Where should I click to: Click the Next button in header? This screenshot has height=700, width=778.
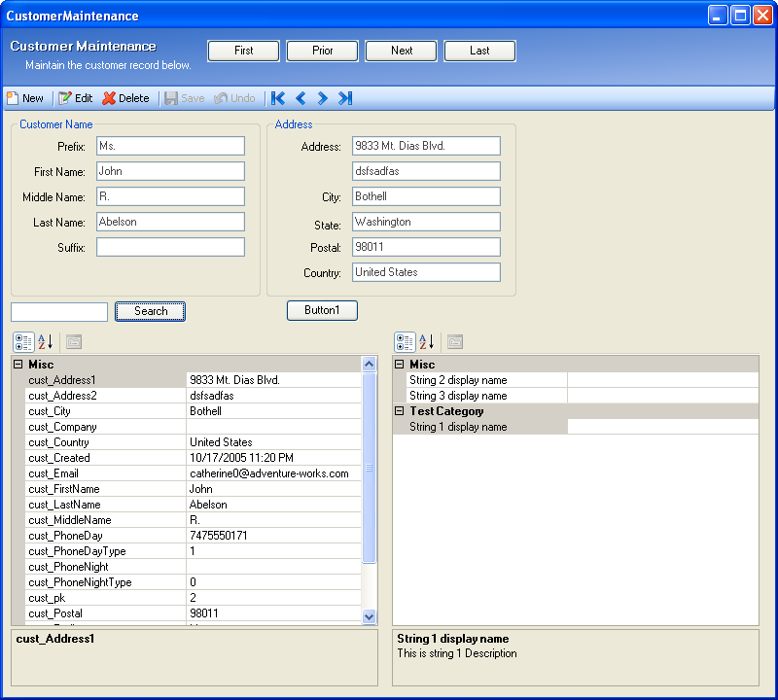401,51
